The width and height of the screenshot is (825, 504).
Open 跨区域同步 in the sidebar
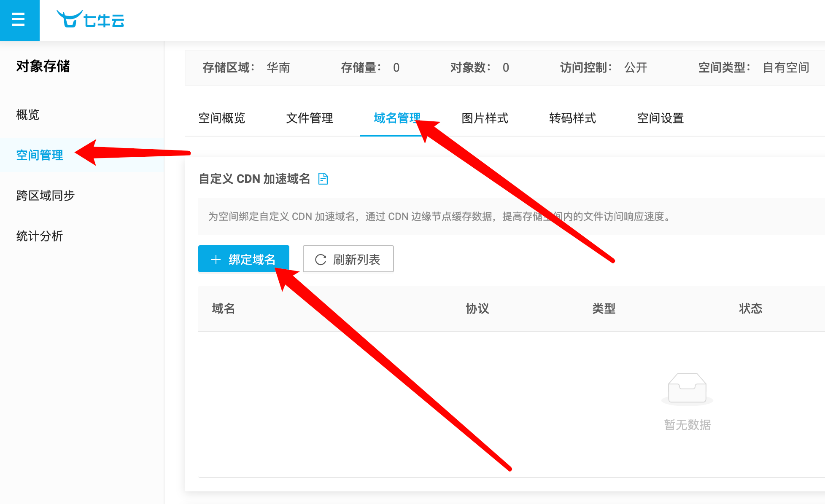tap(45, 196)
